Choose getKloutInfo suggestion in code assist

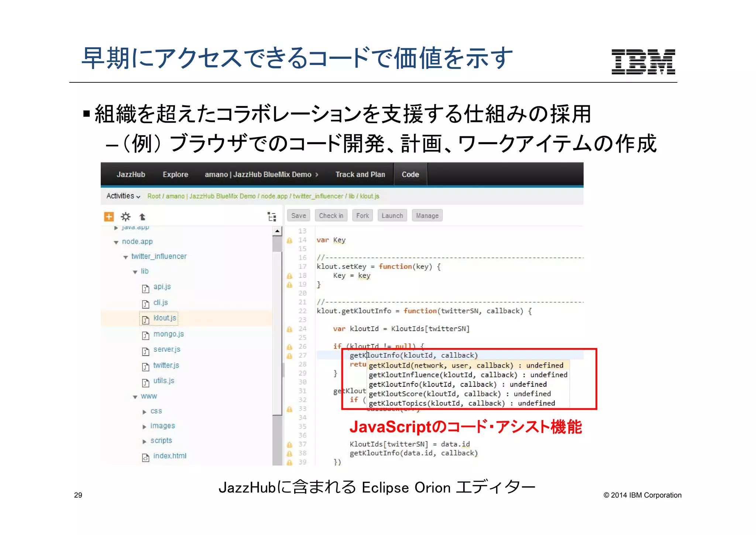[x=468, y=385]
